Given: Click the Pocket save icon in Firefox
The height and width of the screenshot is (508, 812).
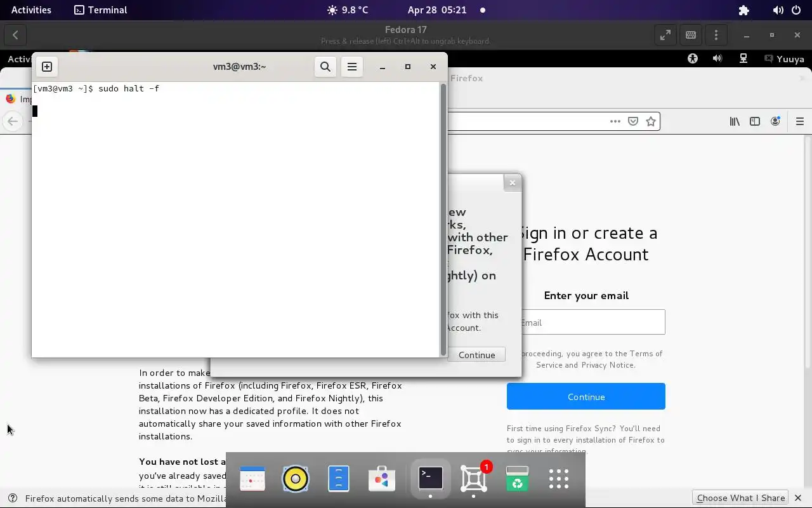Looking at the screenshot, I should [x=633, y=121].
